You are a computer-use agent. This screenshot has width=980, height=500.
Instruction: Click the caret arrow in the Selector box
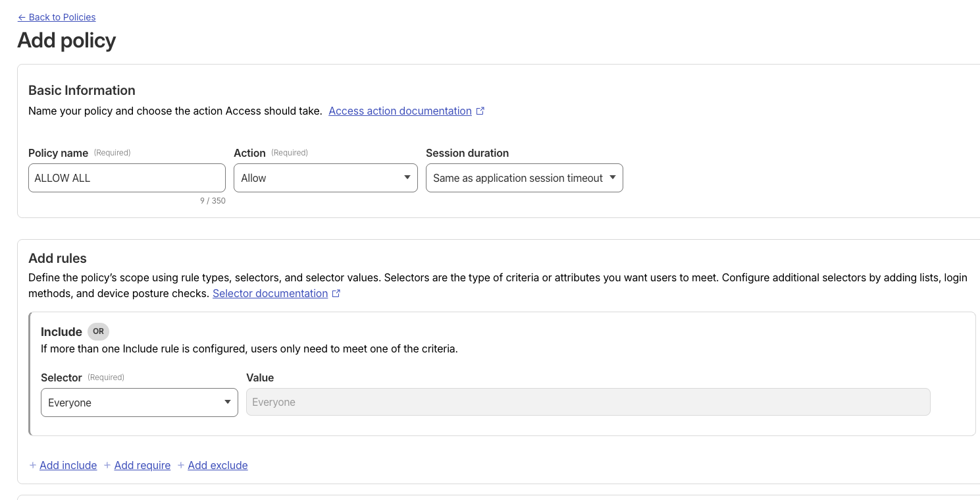point(228,403)
